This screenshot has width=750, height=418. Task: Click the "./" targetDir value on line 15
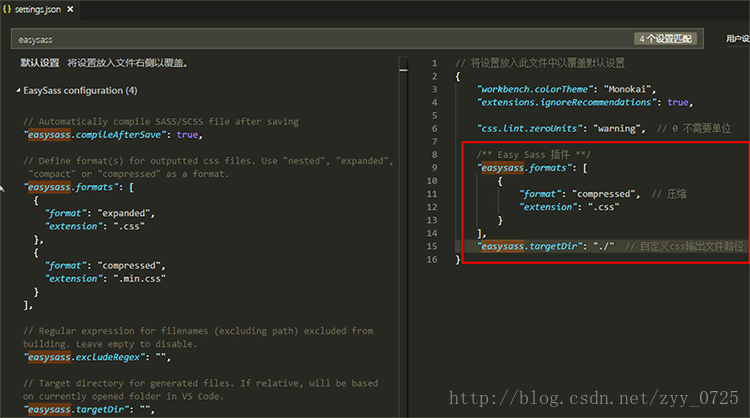point(604,246)
